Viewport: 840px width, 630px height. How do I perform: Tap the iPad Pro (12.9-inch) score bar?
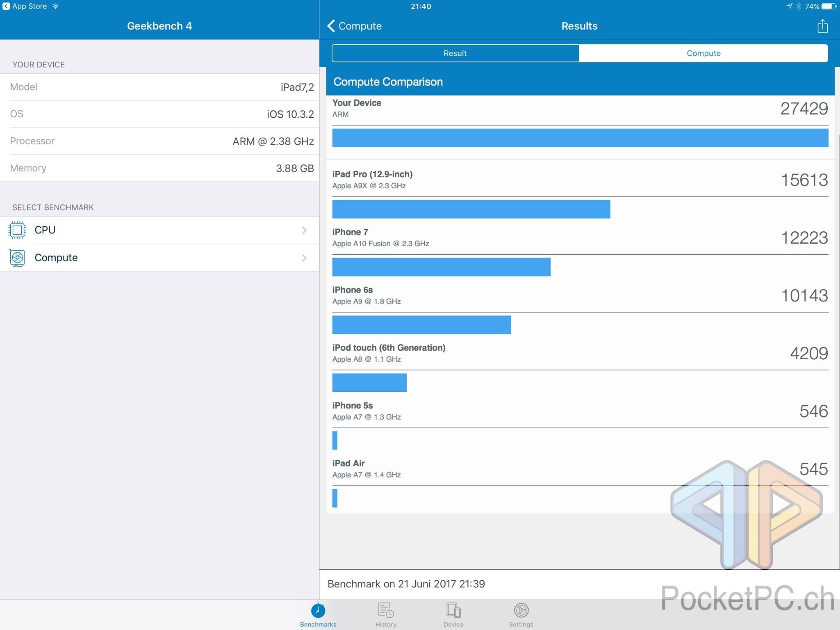tap(471, 209)
